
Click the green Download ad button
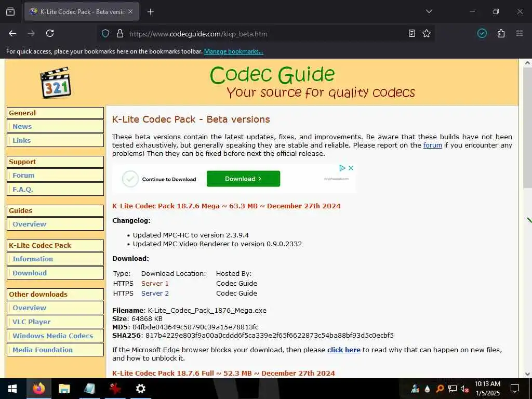pos(243,179)
